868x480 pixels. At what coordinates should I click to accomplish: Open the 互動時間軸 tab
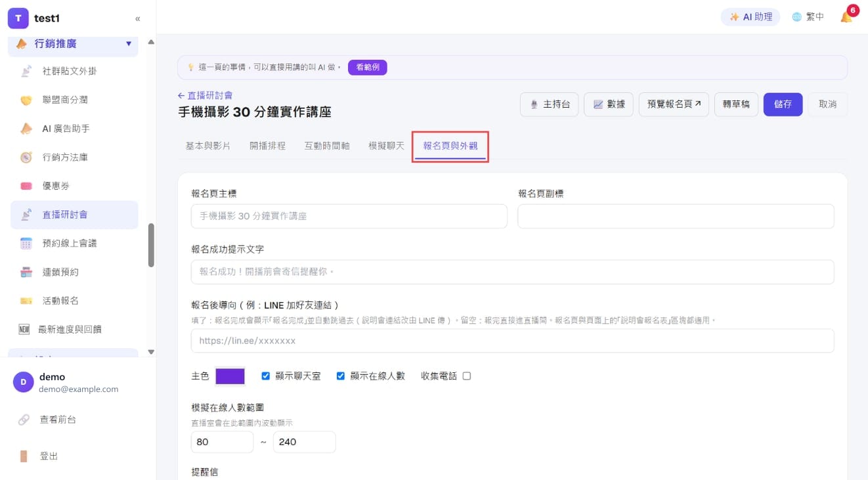point(327,146)
